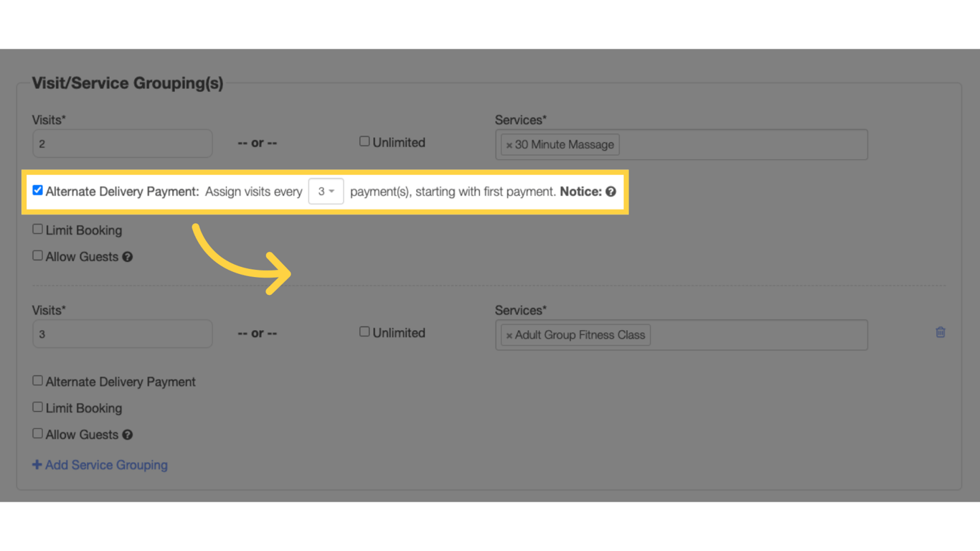
Task: Click the help icon next to first Allow Guests
Action: pos(127,256)
